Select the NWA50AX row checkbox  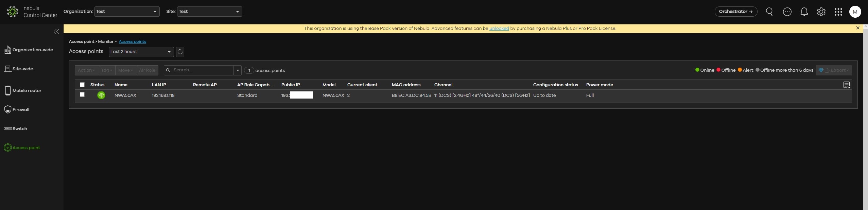click(x=82, y=94)
